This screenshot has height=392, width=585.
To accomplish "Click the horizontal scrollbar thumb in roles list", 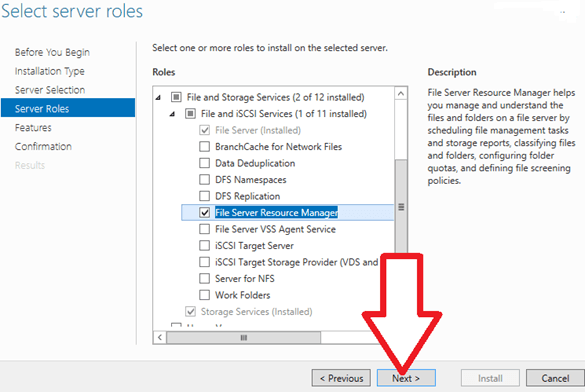I will [243, 338].
